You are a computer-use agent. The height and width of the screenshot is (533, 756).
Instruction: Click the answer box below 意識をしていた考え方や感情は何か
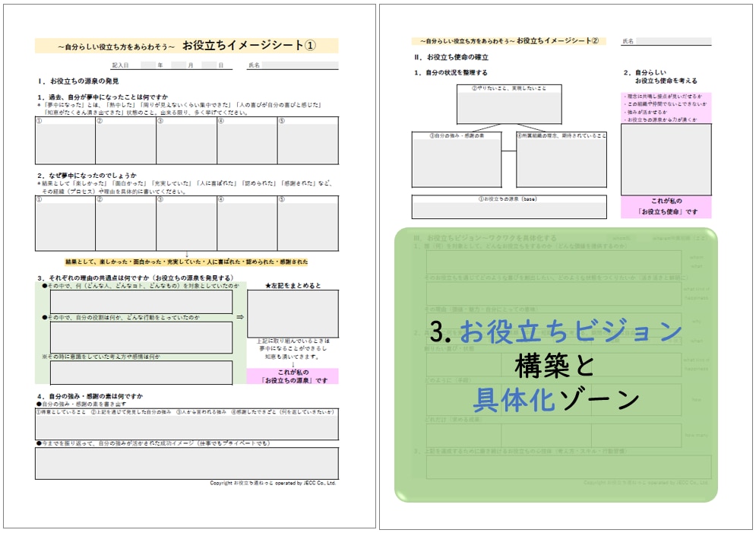point(141,373)
